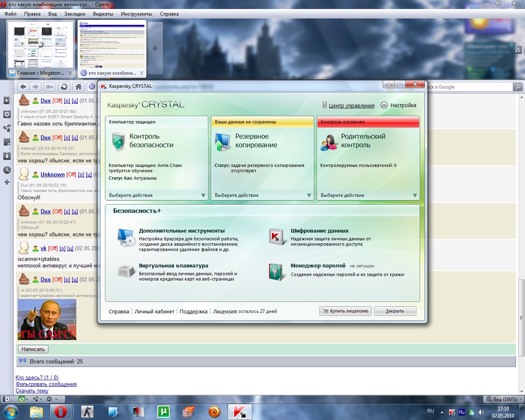525x420 pixels.
Task: Show hidden system tray icons
Action: coord(442,412)
